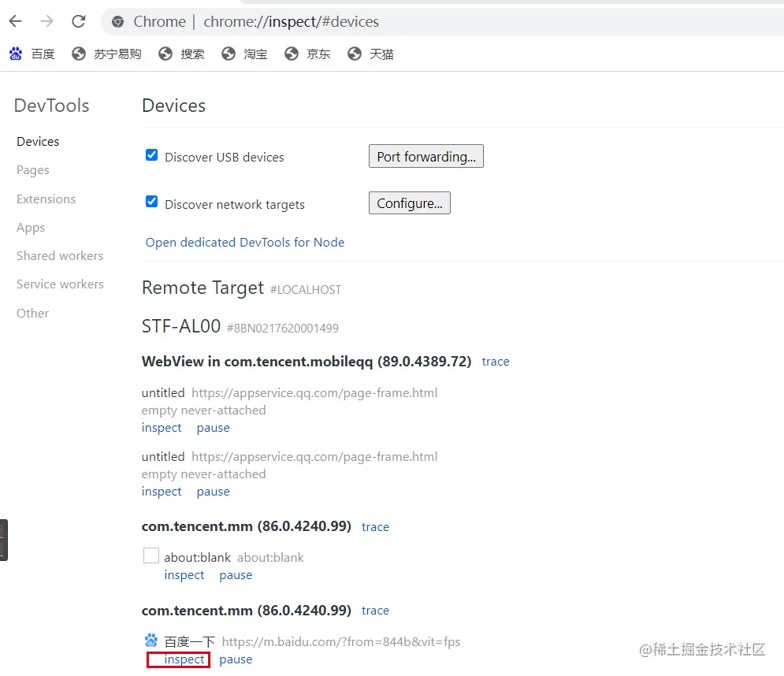Click inspect under about:blank
Image resolution: width=784 pixels, height=676 pixels.
(x=184, y=575)
